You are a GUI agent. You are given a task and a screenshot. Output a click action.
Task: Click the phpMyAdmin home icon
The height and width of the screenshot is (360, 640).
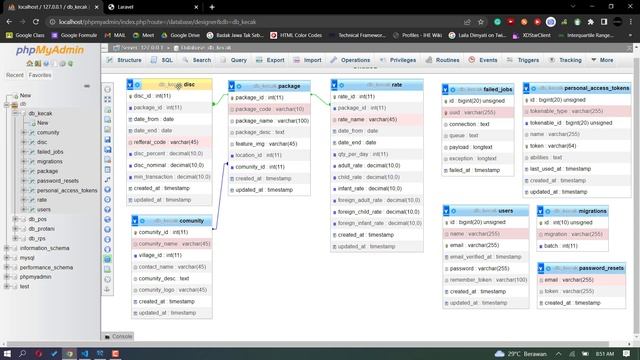click(x=29, y=64)
